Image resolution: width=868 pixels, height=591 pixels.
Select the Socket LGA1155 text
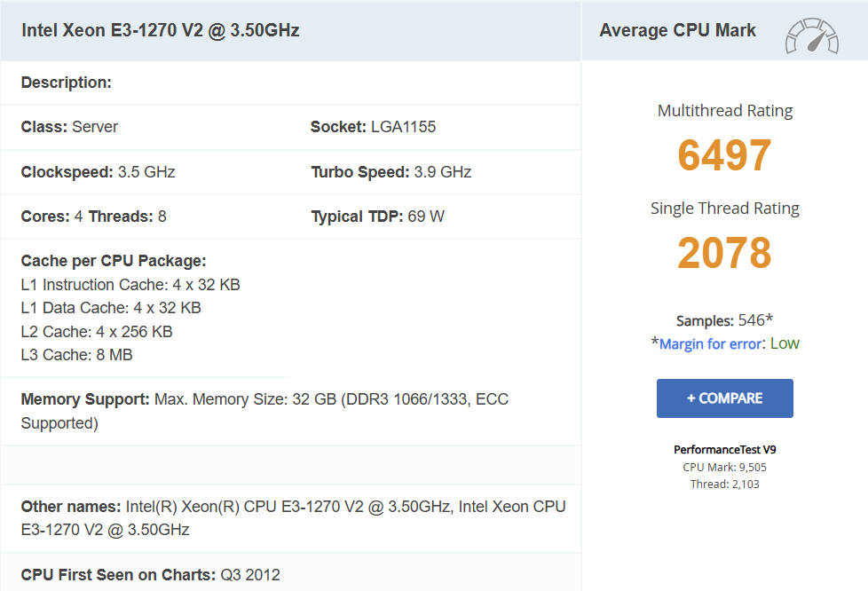click(x=373, y=127)
